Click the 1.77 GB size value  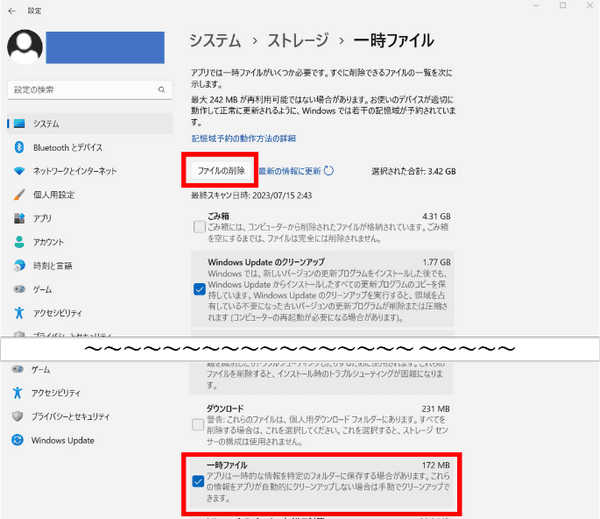pos(436,262)
